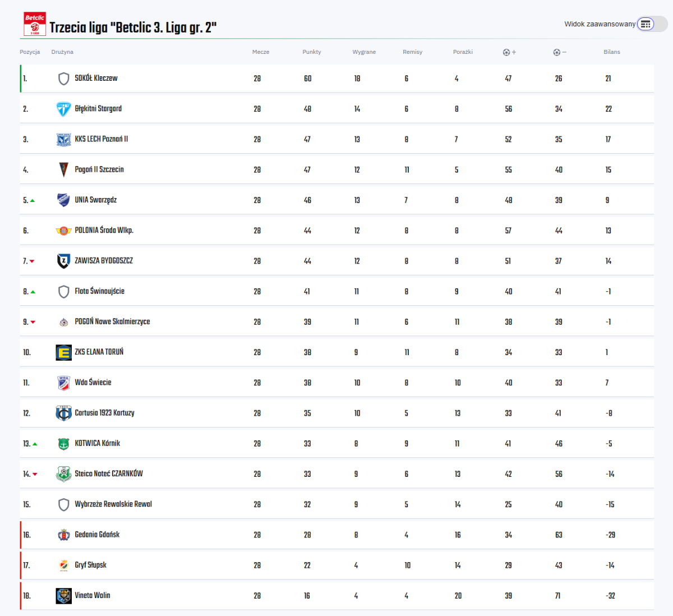
Task: Open the SOKÓŁ Kleczew team link
Action: 96,79
